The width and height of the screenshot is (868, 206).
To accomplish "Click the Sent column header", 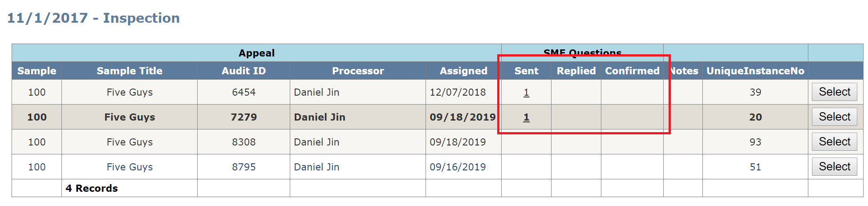I will click(x=526, y=71).
